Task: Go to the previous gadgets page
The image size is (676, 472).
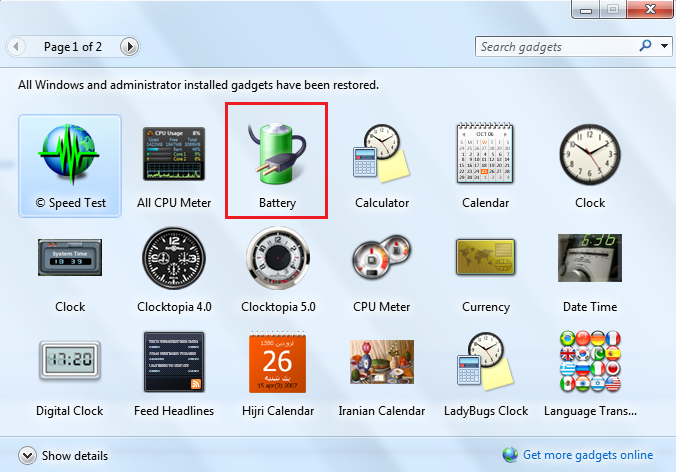Action: tap(16, 46)
